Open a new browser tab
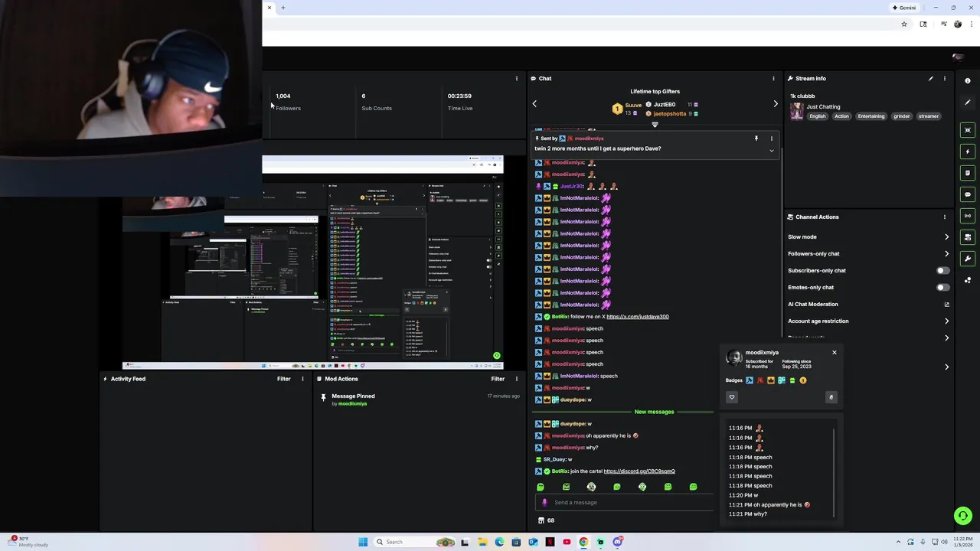 tap(283, 8)
